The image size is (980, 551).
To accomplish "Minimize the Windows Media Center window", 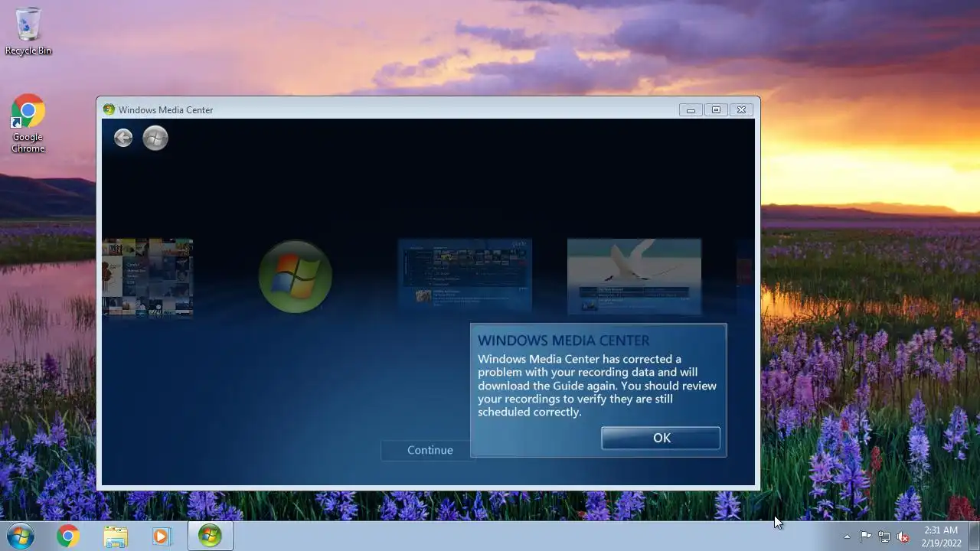I will [691, 110].
